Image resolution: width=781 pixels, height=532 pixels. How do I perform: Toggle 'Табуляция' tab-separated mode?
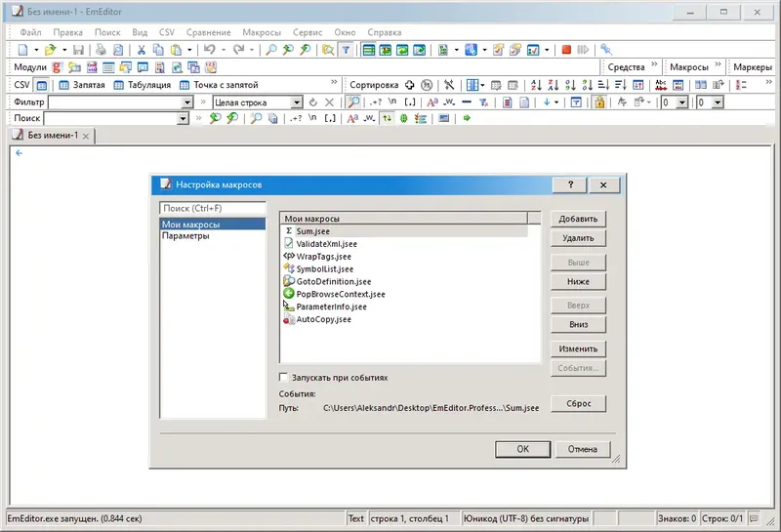[142, 85]
